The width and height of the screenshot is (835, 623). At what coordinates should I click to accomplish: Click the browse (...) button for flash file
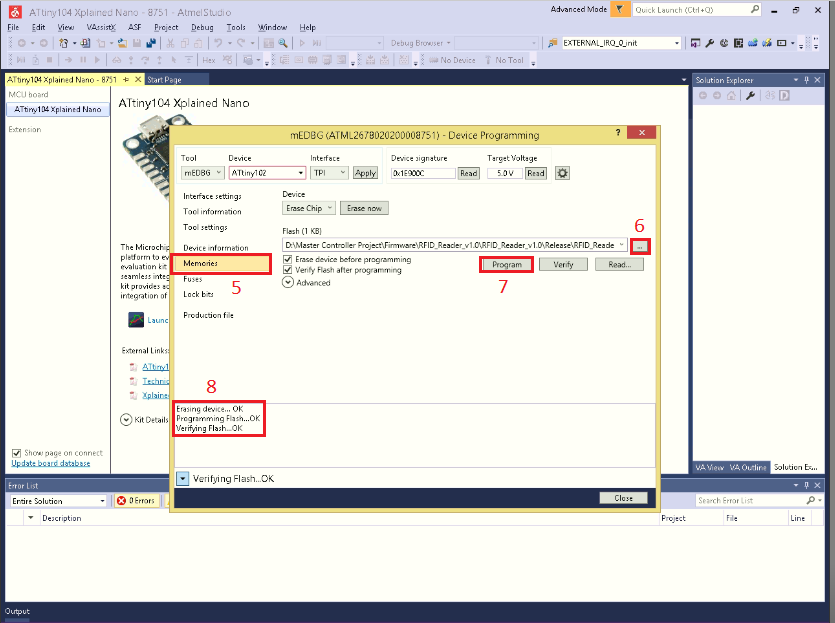[x=640, y=245]
